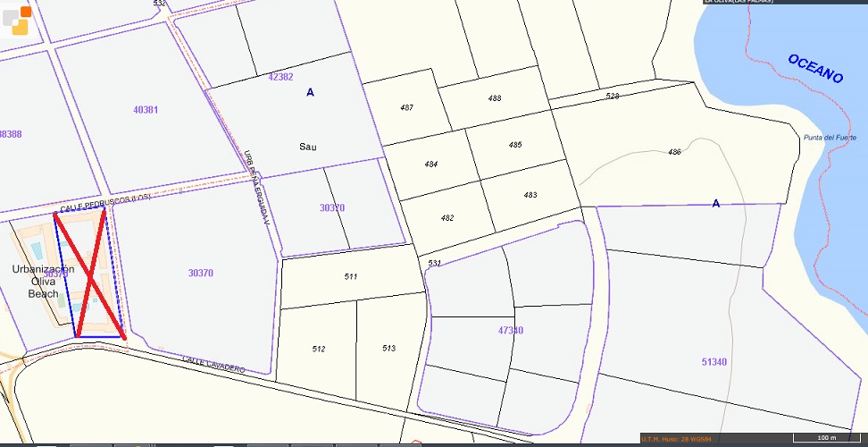Click the layers logo icon in top-left corner

pos(17,17)
